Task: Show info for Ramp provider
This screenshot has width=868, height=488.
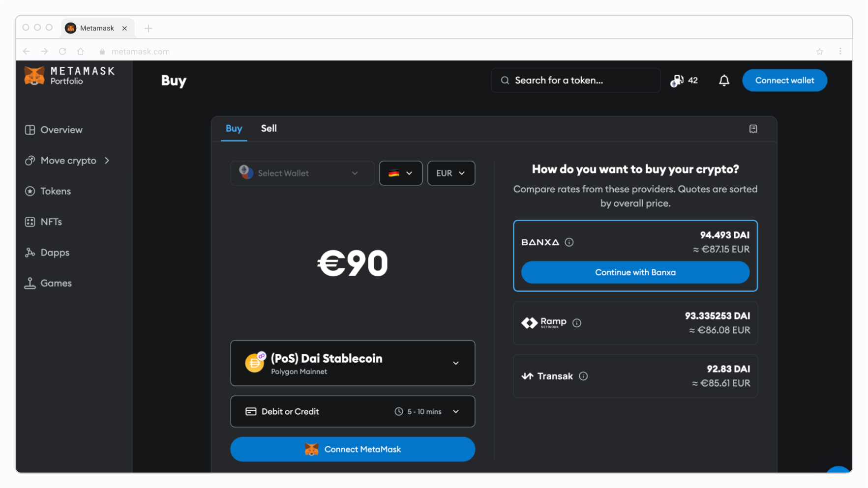Action: click(577, 323)
